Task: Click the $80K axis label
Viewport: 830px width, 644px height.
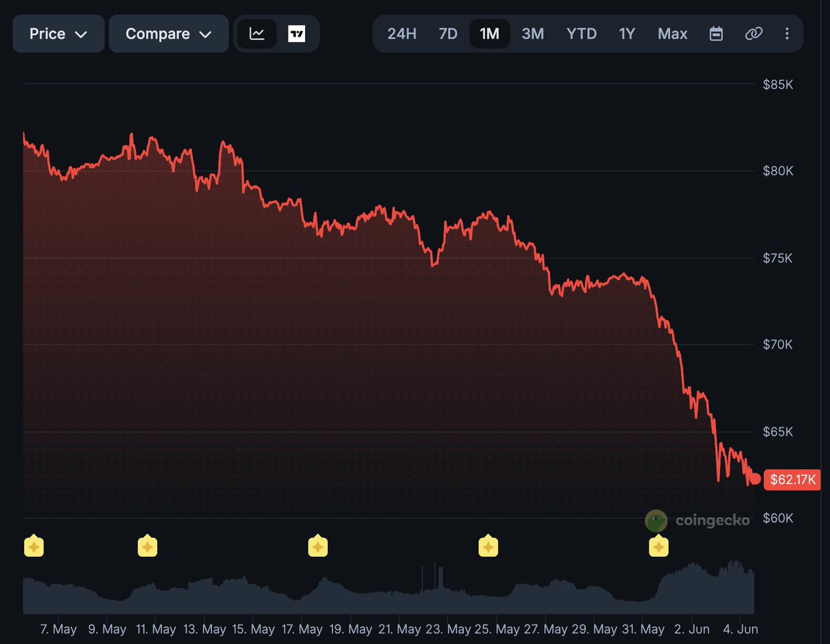Action: click(777, 171)
